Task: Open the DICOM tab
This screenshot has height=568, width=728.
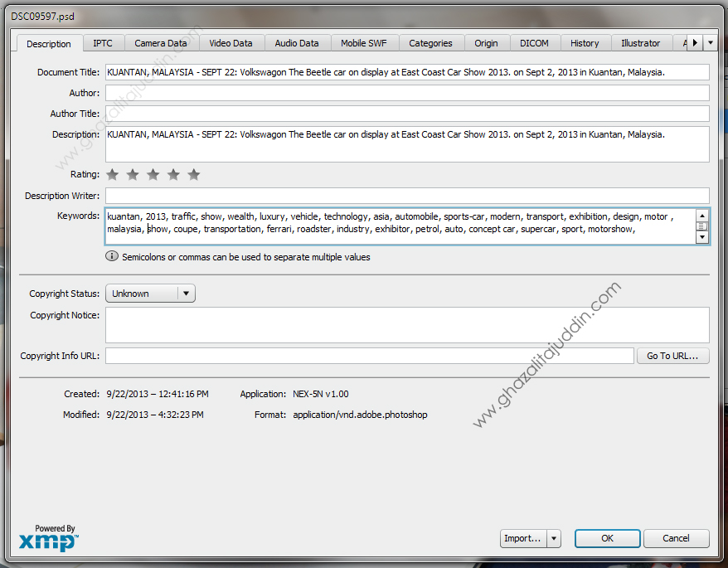Action: 534,43
